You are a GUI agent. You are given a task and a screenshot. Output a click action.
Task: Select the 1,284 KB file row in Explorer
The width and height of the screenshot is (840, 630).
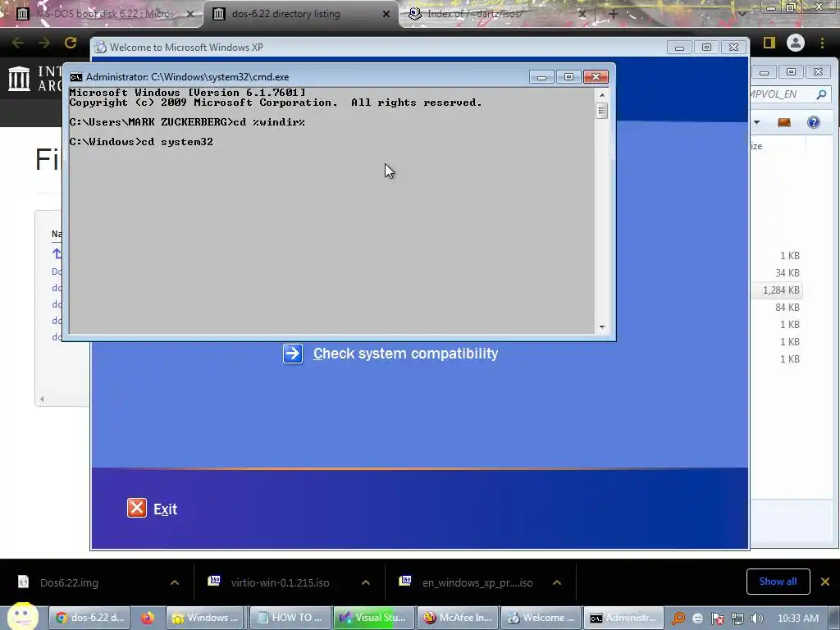[778, 290]
